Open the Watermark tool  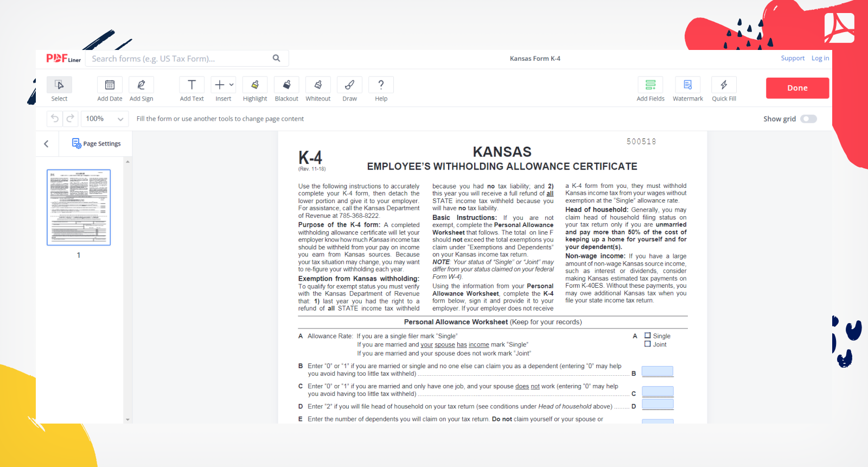pos(687,85)
